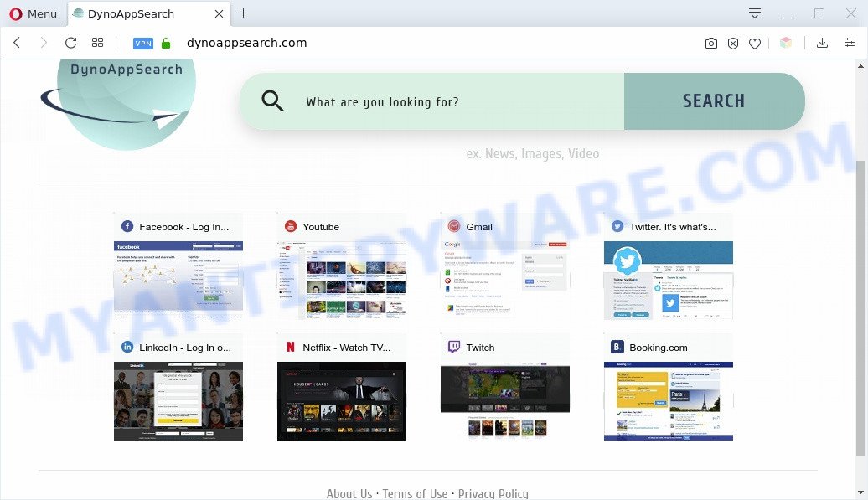Click the scrollbar up arrow
868x500 pixels.
[x=860, y=66]
